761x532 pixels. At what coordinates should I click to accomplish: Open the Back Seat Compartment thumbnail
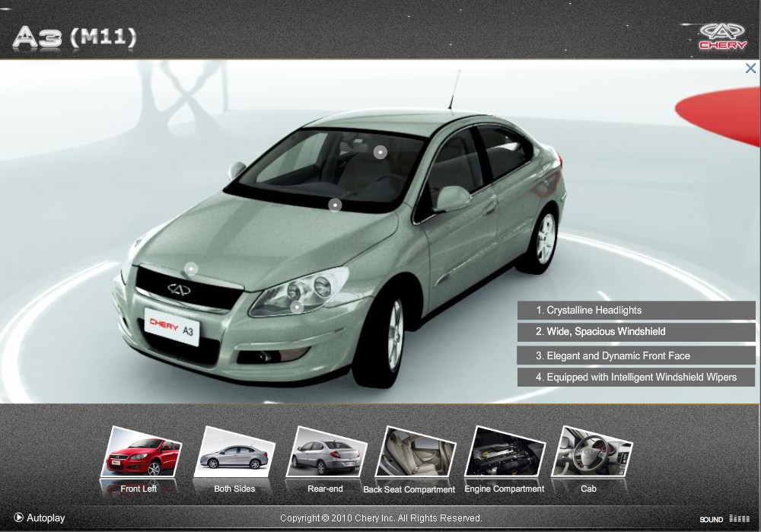click(416, 452)
